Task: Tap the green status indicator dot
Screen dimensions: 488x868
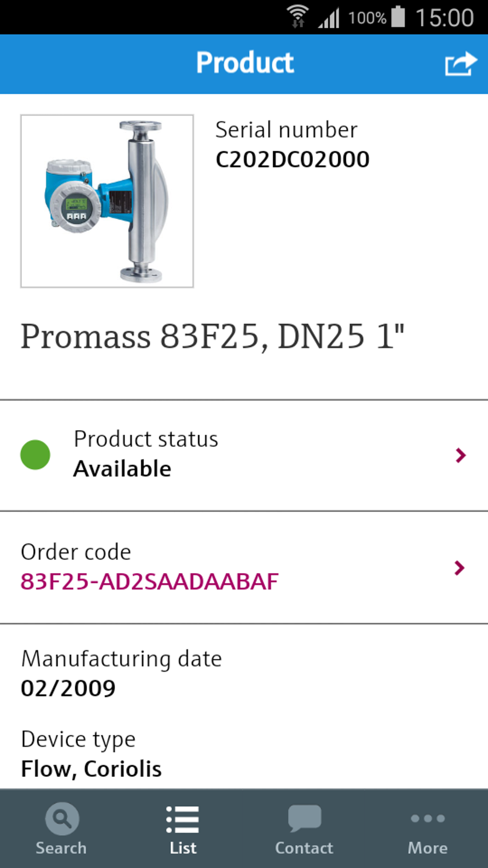Action: pyautogui.click(x=35, y=455)
